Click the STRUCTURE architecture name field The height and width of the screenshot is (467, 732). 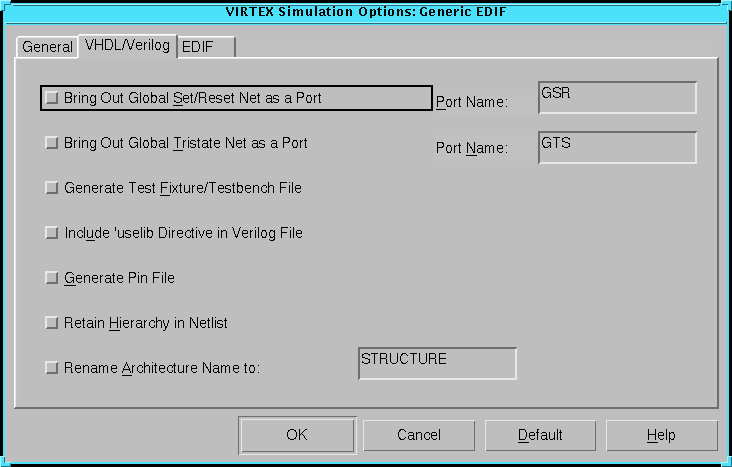(437, 364)
